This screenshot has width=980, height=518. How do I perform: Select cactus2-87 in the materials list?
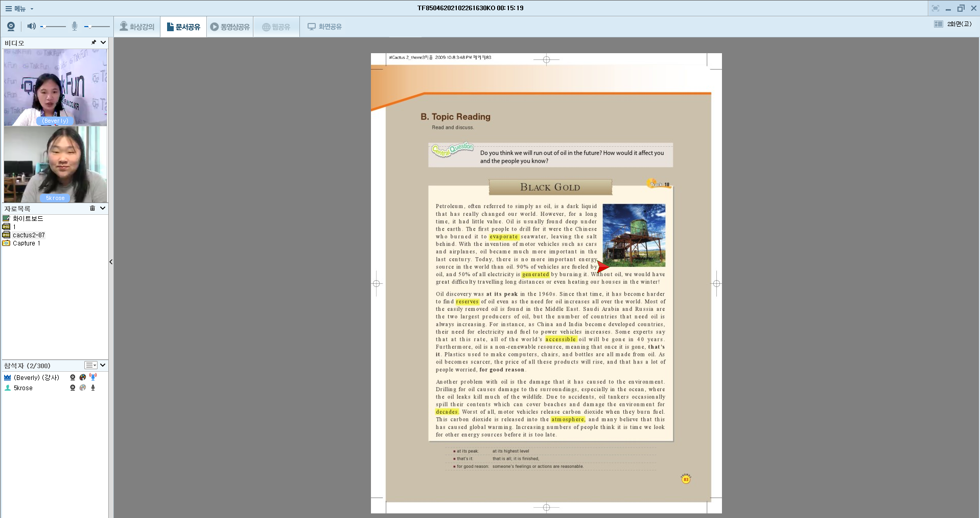[29, 235]
